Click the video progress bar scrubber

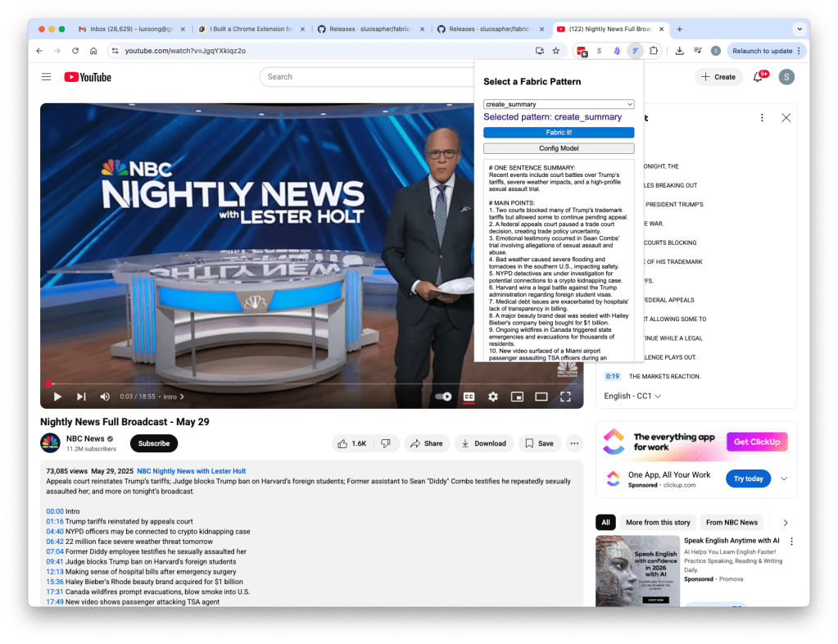48,383
